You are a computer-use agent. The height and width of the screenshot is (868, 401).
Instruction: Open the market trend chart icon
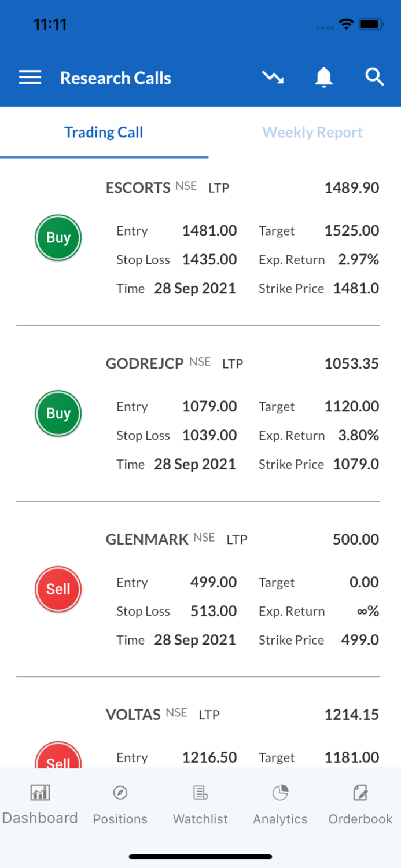tap(273, 76)
